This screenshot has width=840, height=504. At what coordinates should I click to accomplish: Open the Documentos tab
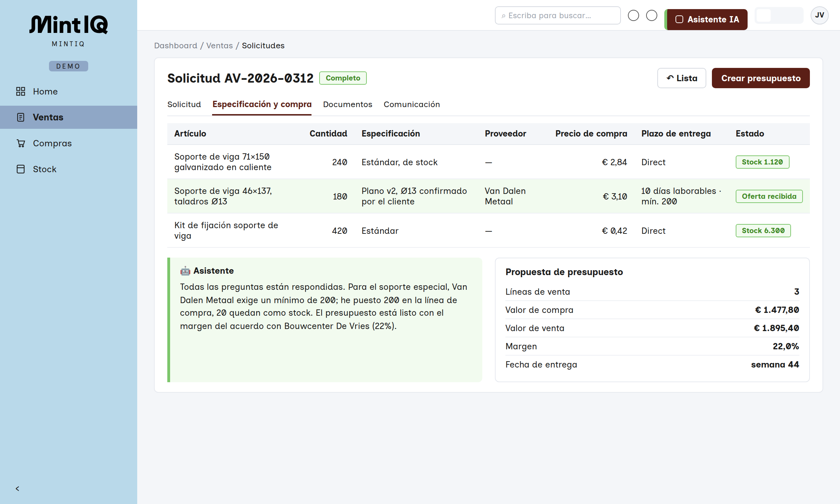[348, 104]
